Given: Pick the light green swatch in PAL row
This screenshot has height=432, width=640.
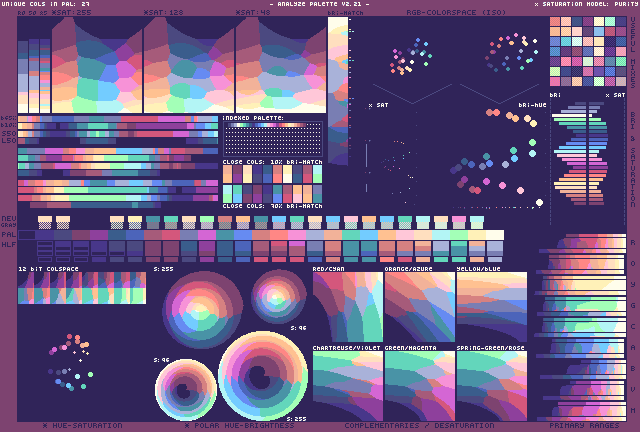Looking at the screenshot, I should pyautogui.click(x=459, y=235).
